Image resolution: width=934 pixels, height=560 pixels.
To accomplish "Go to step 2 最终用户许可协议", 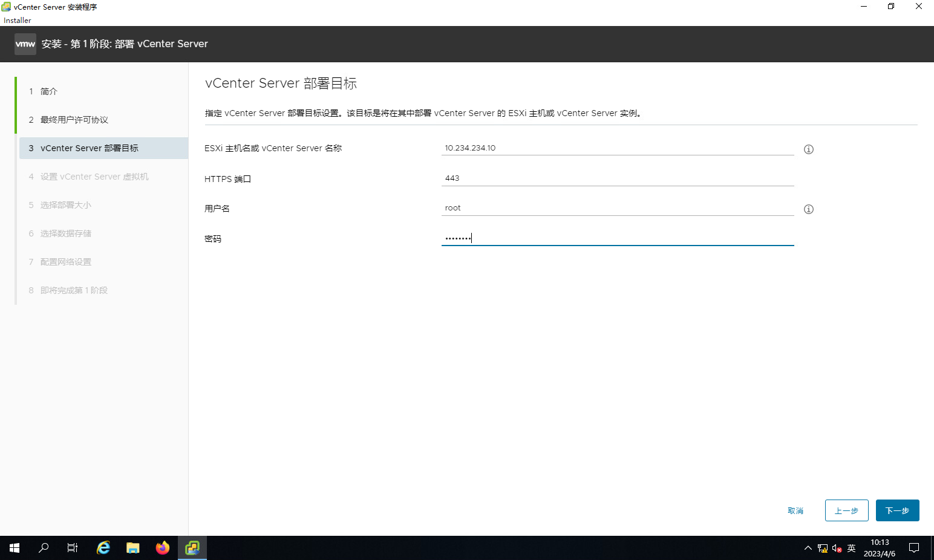I will 74,120.
